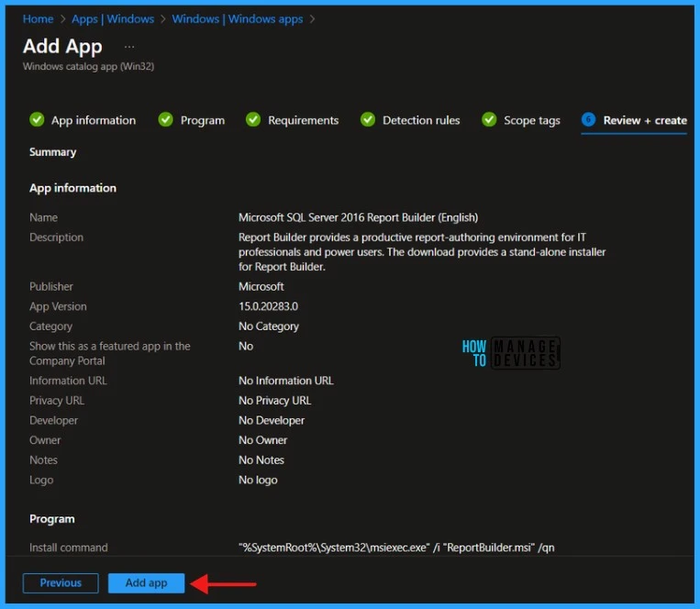This screenshot has height=609, width=700.
Task: Click the App Version field label
Action: 58,306
